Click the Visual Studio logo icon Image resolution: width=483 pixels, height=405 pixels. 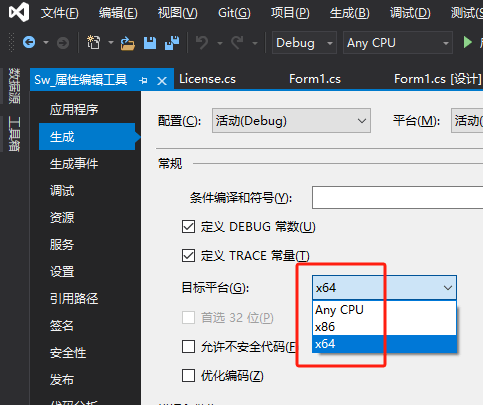(18, 12)
